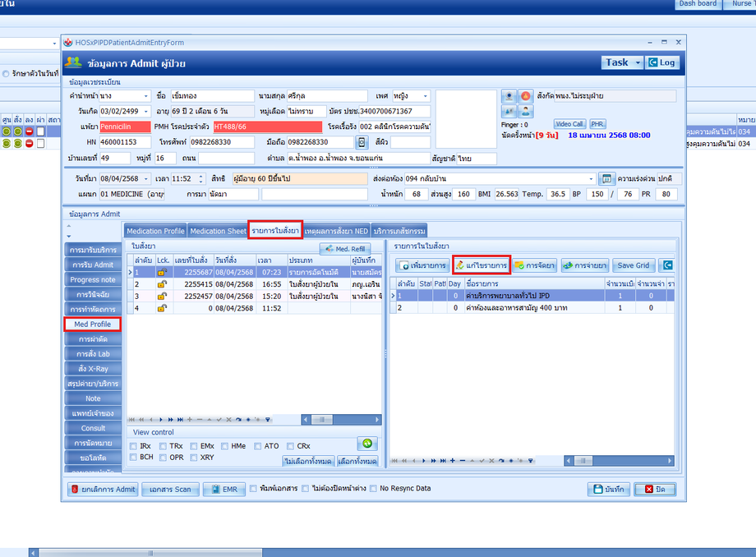Go to first record in prescription list navigator
The height and width of the screenshot is (557, 756).
131,420
